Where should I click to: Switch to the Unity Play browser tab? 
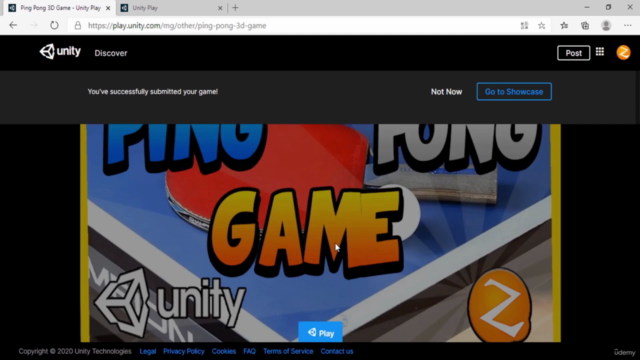[171, 8]
